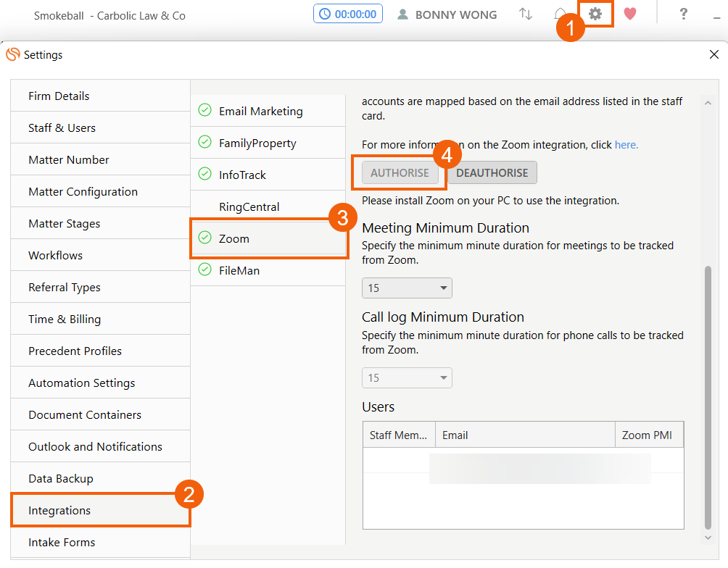Screen dimensions: 728x568
Task: Click the sync arrows icon
Action: [x=526, y=14]
